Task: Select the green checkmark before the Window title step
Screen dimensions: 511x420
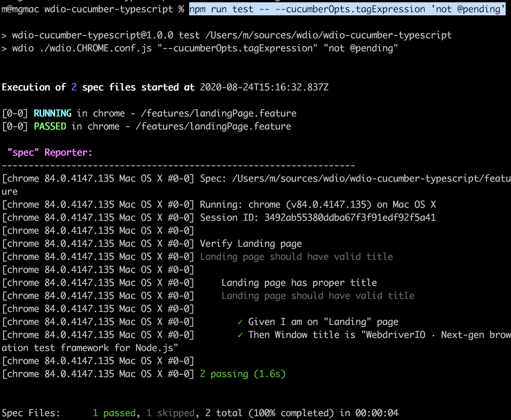Action: [x=240, y=335]
